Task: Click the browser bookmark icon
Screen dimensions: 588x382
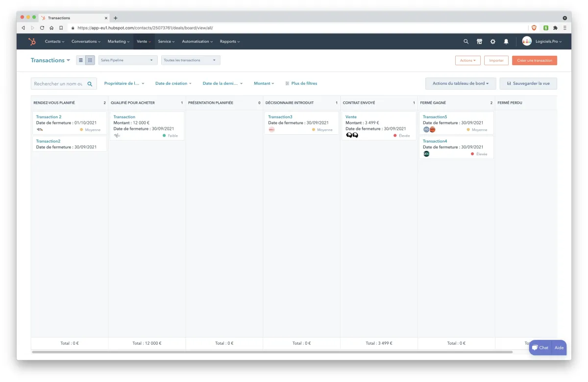Action: 61,28
